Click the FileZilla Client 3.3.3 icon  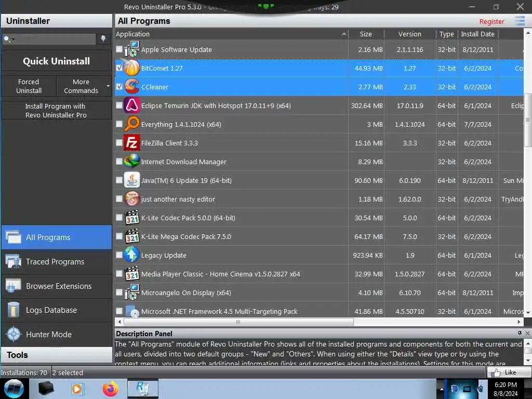pos(132,142)
